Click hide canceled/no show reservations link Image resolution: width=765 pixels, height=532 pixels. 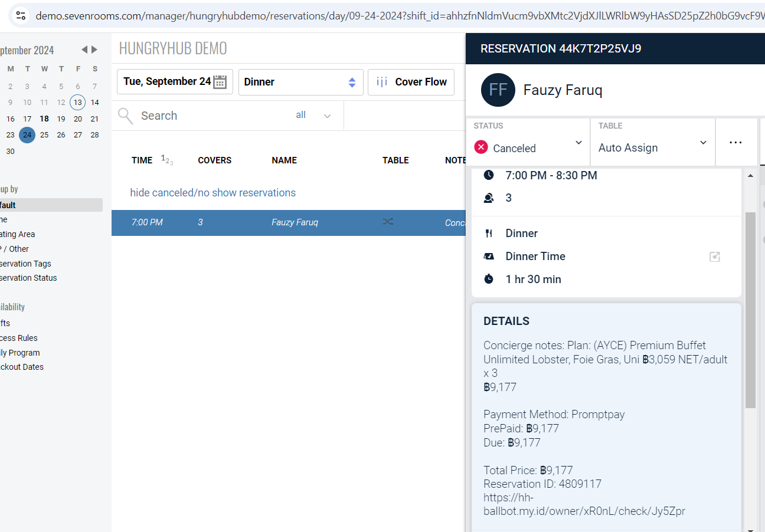pyautogui.click(x=212, y=193)
